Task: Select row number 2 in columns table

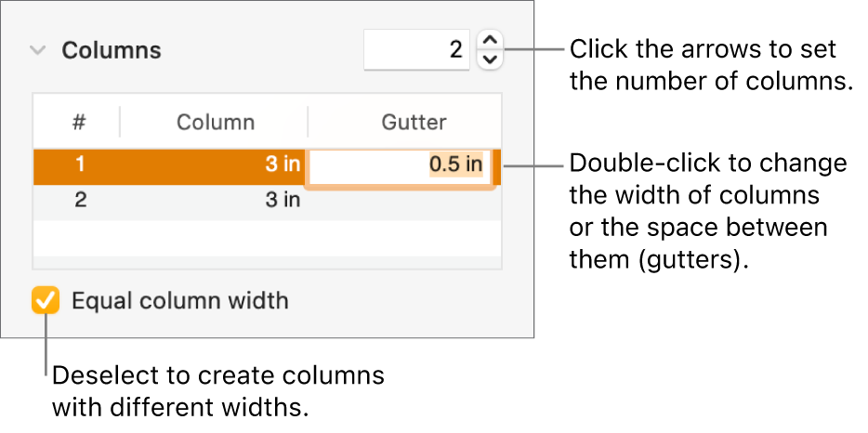Action: coord(80,200)
